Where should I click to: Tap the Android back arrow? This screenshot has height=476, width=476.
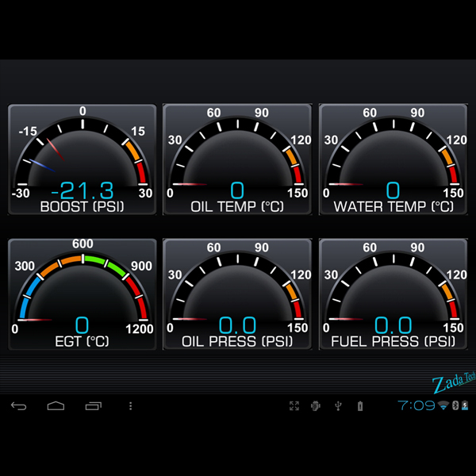(18, 406)
